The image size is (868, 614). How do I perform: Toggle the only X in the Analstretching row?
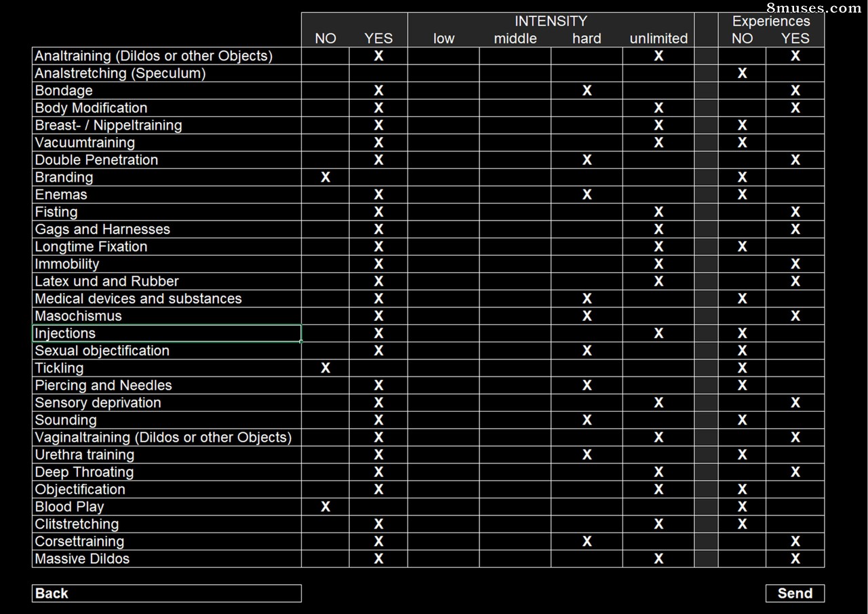(x=742, y=73)
